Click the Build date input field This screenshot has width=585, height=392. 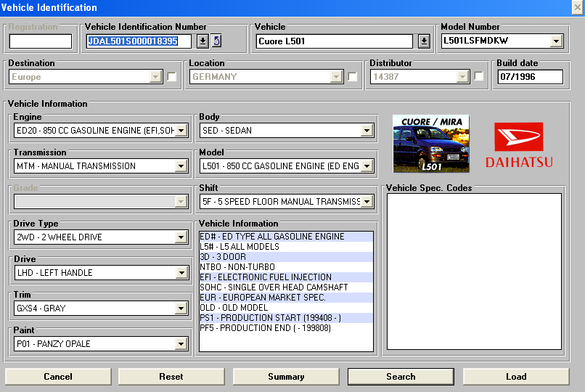530,77
